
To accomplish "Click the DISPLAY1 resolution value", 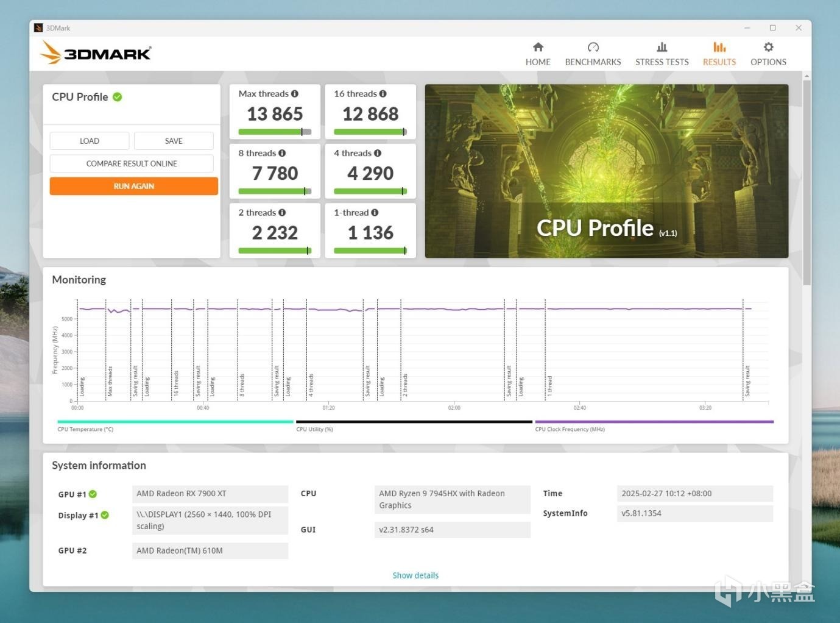I will tap(210, 521).
